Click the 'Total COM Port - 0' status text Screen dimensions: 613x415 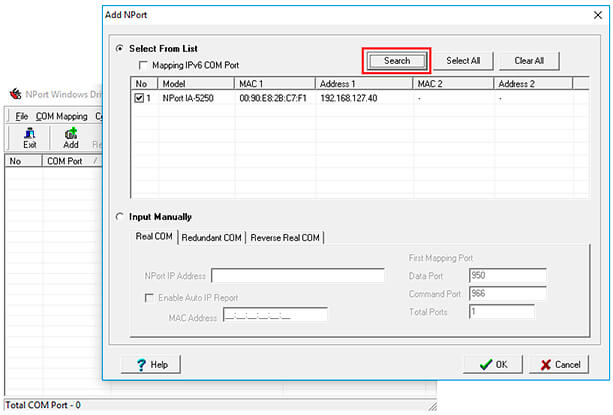click(x=43, y=405)
